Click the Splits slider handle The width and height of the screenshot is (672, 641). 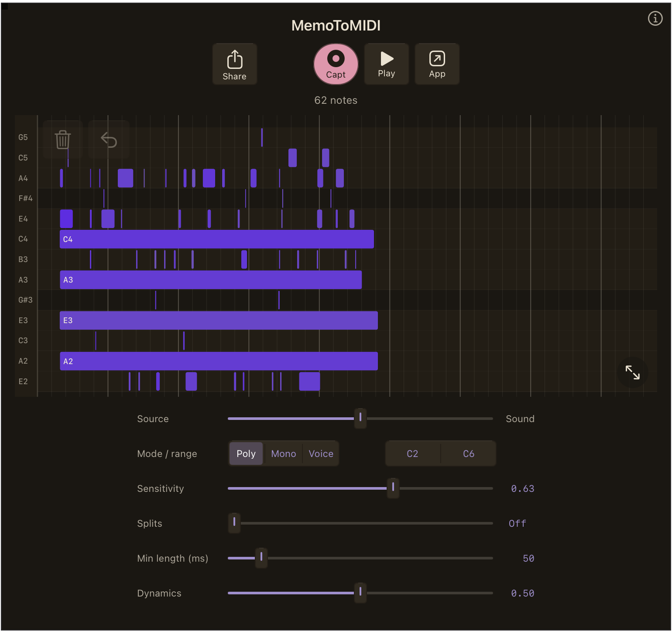point(234,523)
